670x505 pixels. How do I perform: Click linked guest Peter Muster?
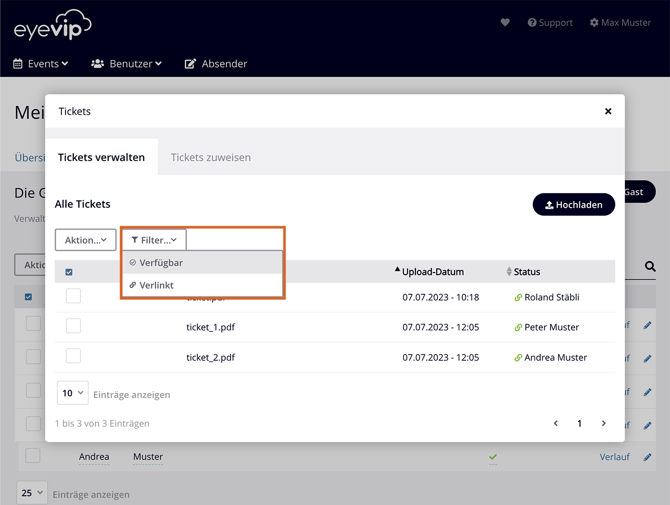click(x=552, y=327)
